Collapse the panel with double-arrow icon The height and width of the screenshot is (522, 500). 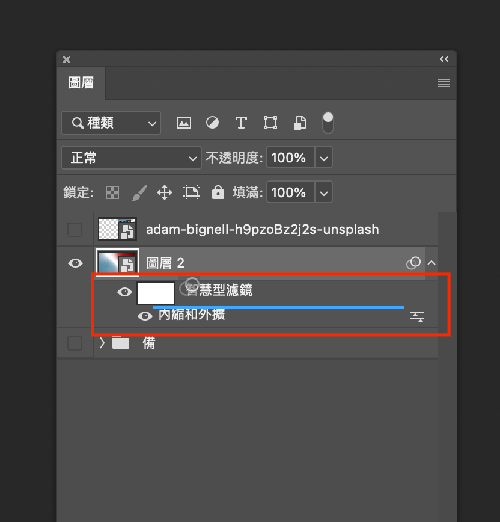(444, 59)
